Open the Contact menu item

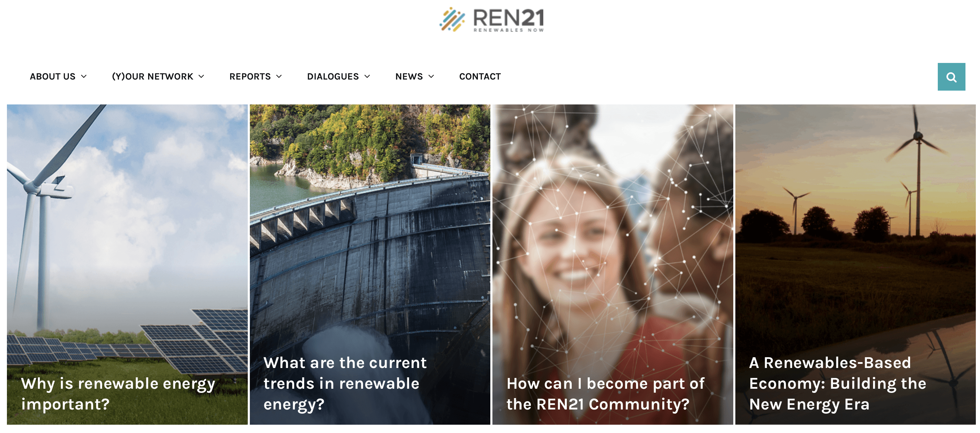pyautogui.click(x=480, y=76)
